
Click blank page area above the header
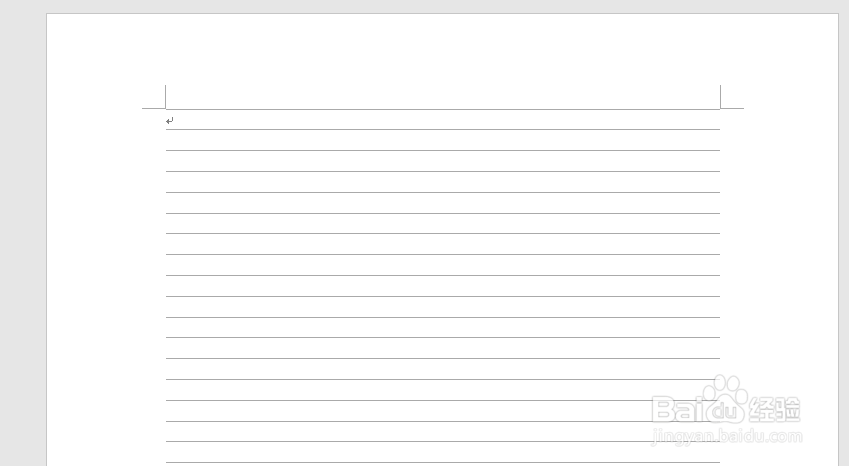coord(443,49)
